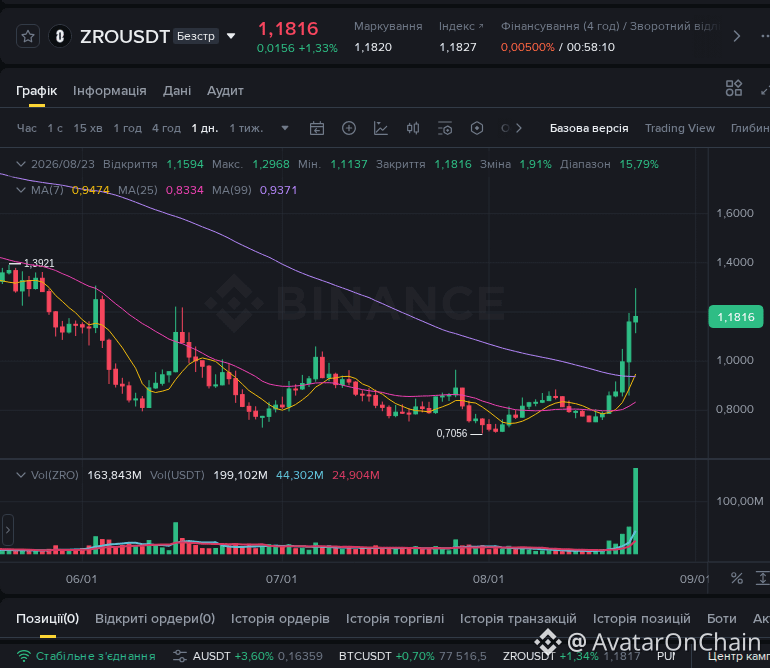Select the 1 дн. interval
Viewport: 770px width, 668px height.
[205, 128]
